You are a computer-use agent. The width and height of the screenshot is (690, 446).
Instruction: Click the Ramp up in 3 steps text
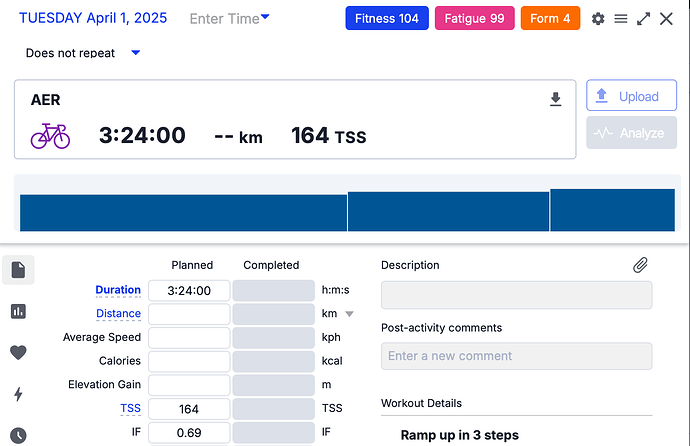click(x=459, y=435)
